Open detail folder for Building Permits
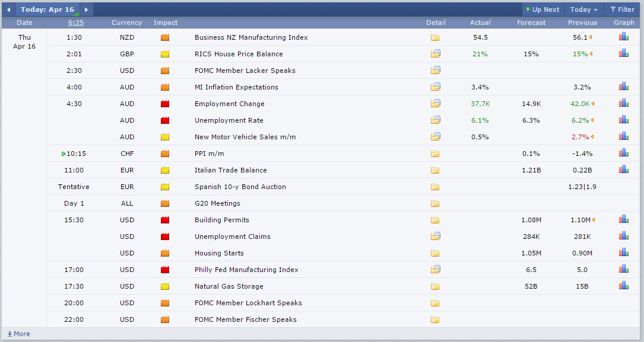The height and width of the screenshot is (342, 644). 435,220
